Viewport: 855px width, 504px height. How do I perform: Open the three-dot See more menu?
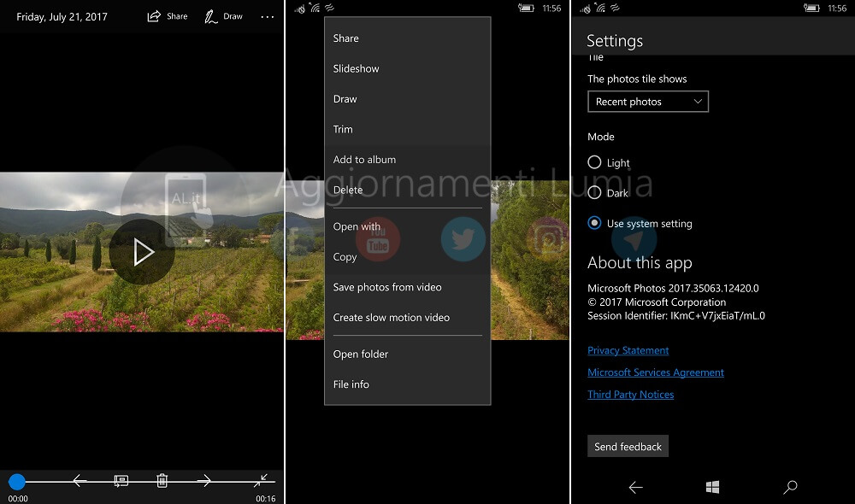coord(267,15)
